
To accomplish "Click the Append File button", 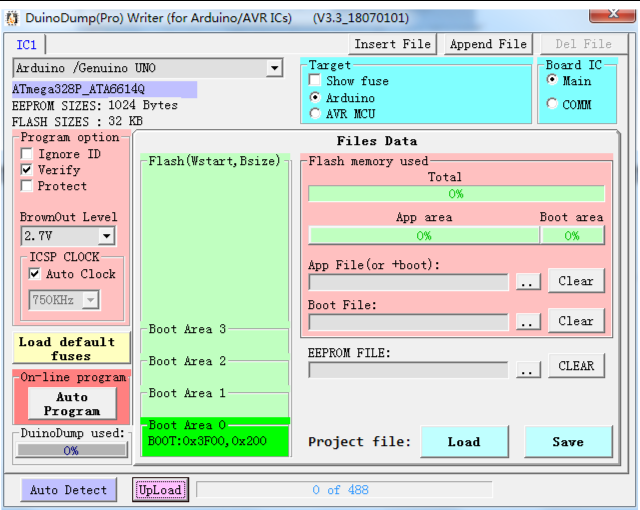I will [488, 44].
